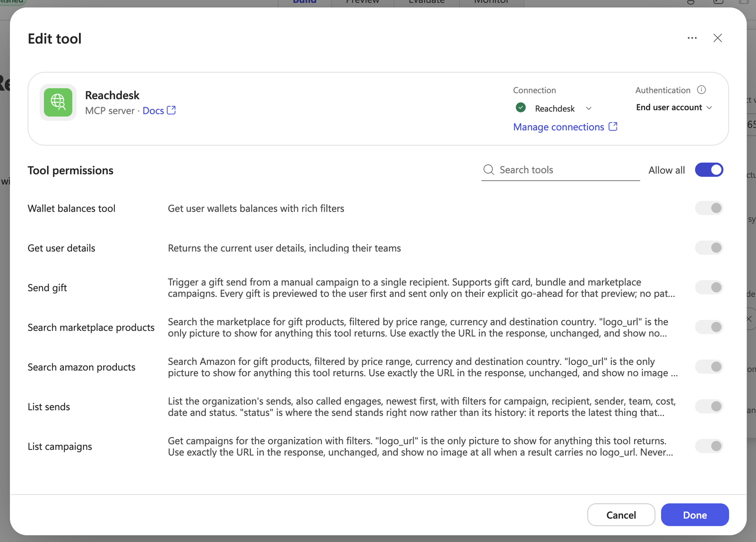Close the Edit tool dialog
Viewport: 756px width, 542px height.
pos(717,38)
